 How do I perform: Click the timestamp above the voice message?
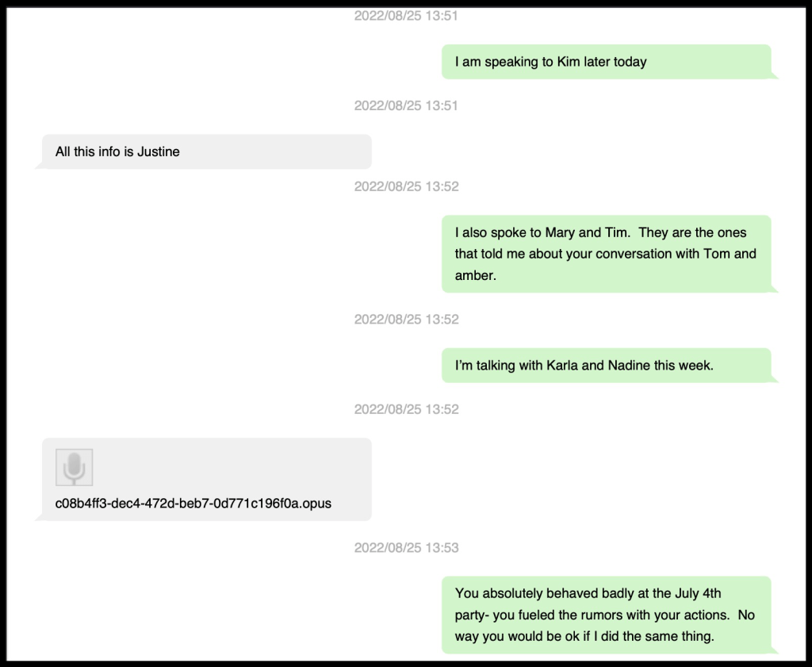tap(406, 409)
